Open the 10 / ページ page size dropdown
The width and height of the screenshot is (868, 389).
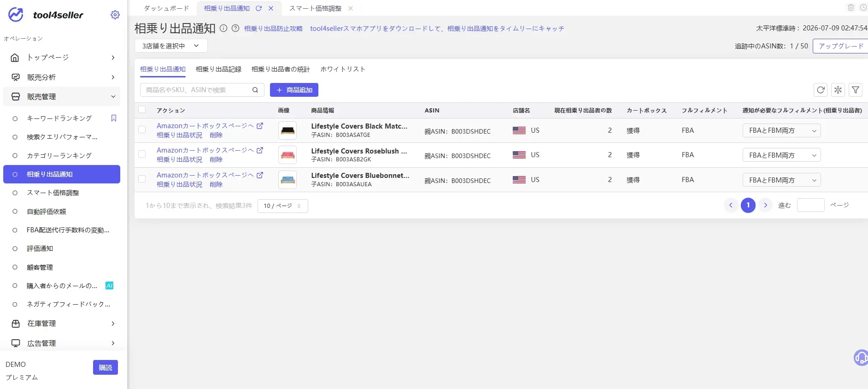283,206
